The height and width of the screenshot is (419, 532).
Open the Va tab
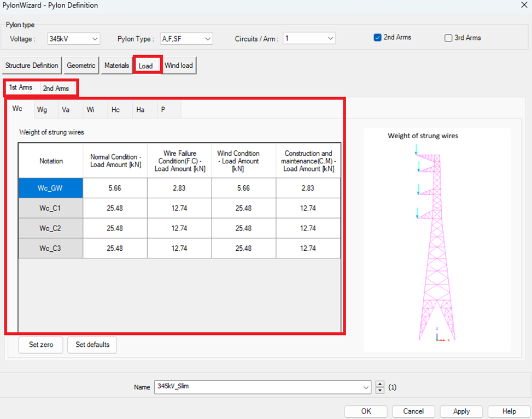point(66,109)
